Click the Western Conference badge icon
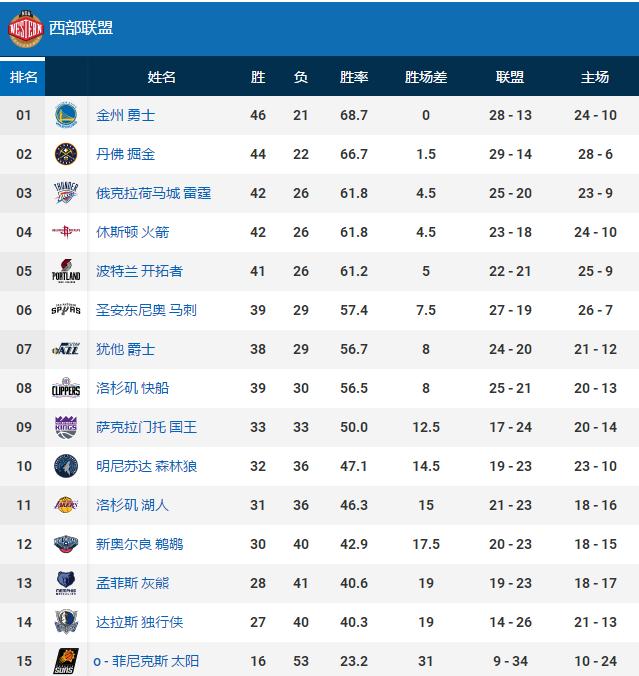The height and width of the screenshot is (676, 639). pos(26,28)
